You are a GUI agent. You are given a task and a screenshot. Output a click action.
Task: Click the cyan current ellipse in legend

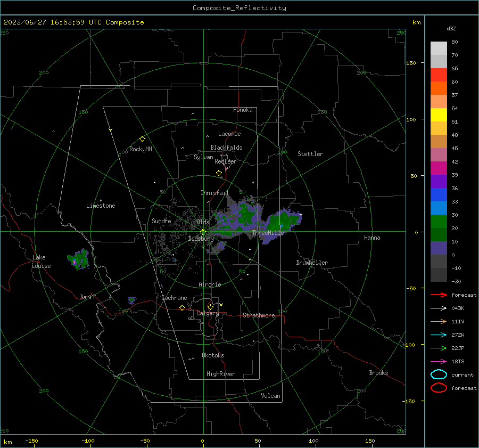click(x=439, y=374)
